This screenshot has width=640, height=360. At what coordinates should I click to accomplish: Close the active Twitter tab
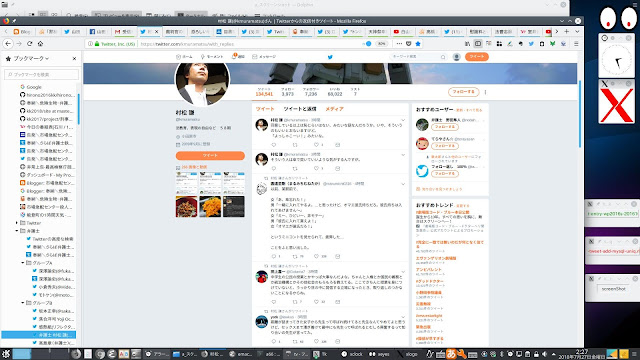[x=156, y=31]
